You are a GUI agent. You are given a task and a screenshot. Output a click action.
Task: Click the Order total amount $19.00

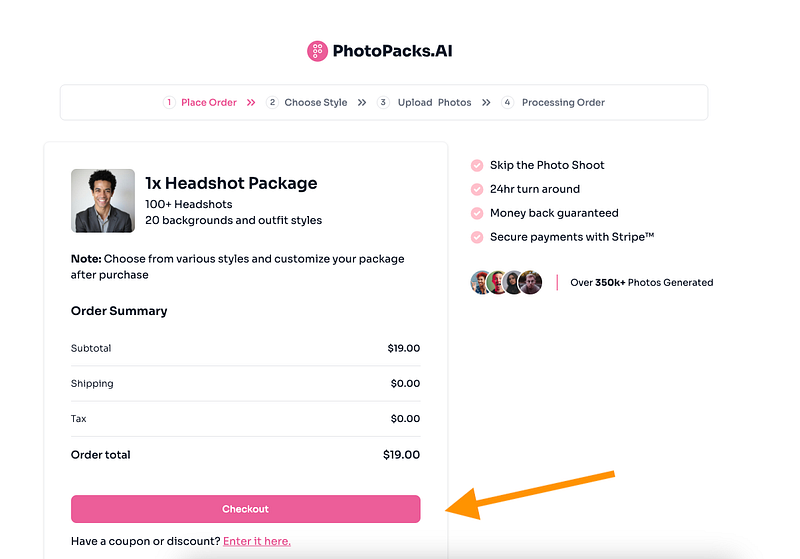coord(401,455)
